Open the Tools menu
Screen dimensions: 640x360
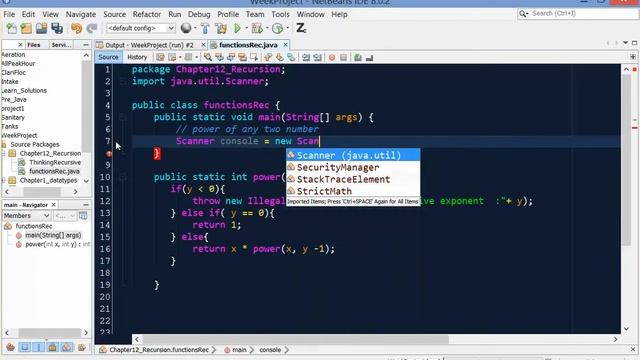coord(280,14)
